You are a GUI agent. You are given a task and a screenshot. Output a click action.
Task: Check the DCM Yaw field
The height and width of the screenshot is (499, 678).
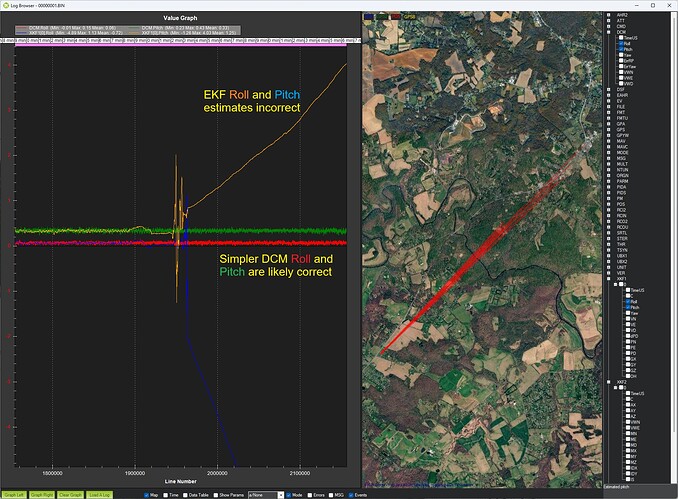(x=621, y=55)
